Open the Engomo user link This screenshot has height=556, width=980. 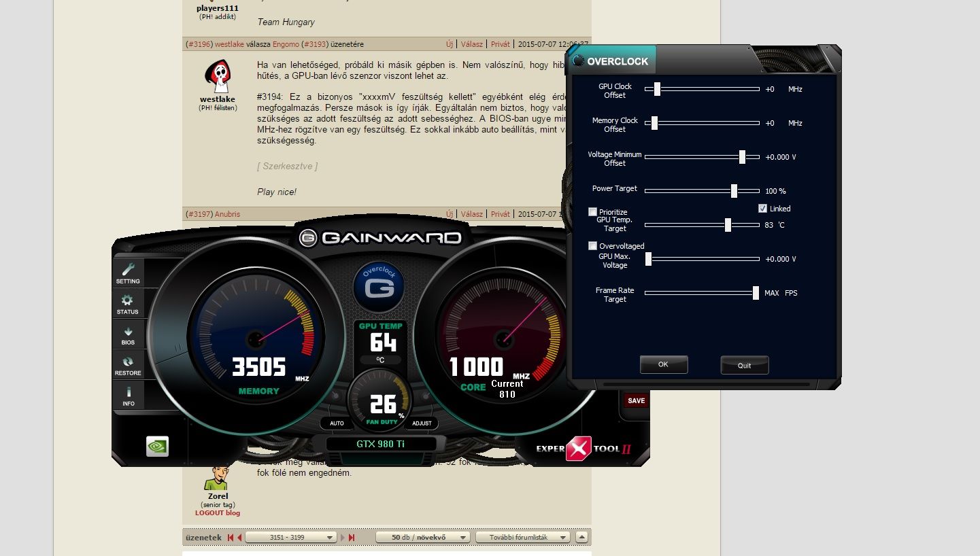tap(286, 44)
